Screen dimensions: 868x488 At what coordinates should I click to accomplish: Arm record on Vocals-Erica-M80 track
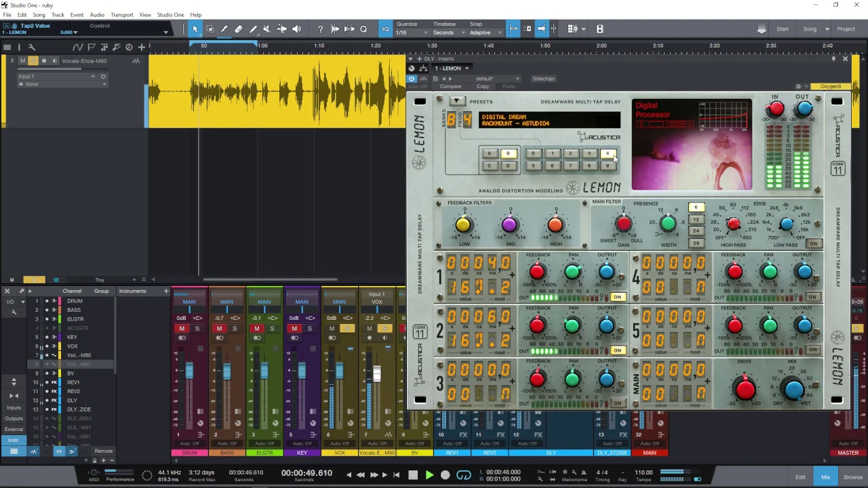(x=44, y=61)
